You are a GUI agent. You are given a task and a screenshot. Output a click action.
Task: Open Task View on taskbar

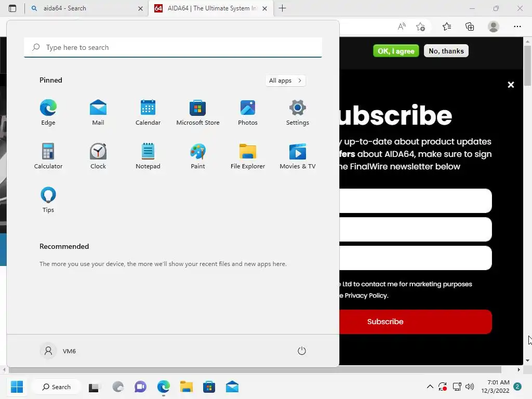[94, 387]
